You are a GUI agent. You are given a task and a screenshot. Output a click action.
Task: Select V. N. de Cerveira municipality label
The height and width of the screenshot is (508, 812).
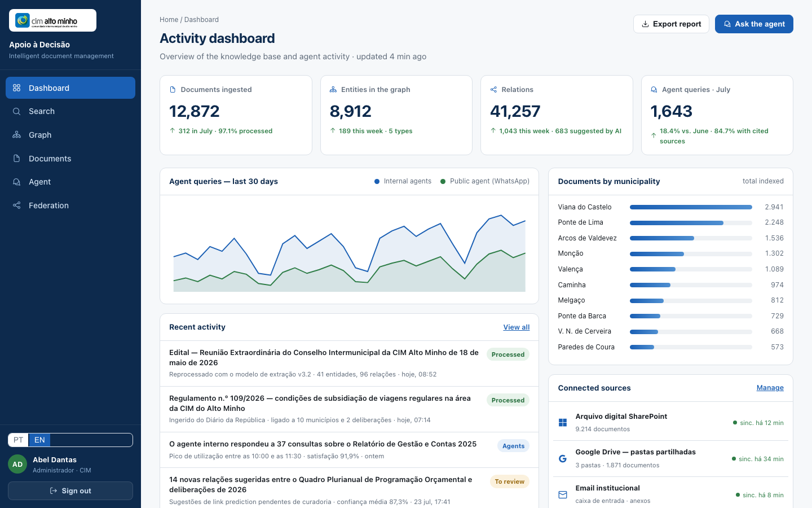585,331
